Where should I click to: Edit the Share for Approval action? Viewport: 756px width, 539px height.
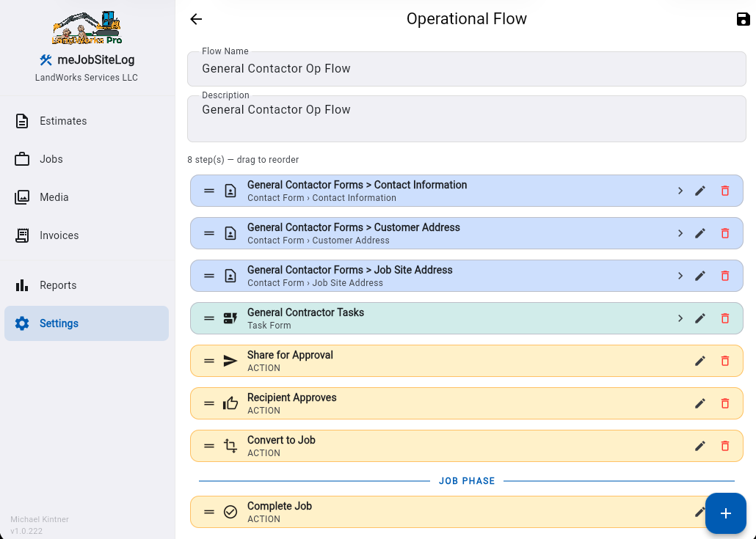click(699, 361)
